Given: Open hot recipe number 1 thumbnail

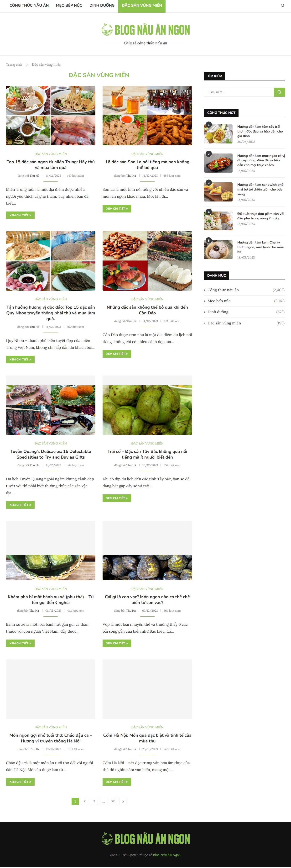Looking at the screenshot, I should 218,134.
